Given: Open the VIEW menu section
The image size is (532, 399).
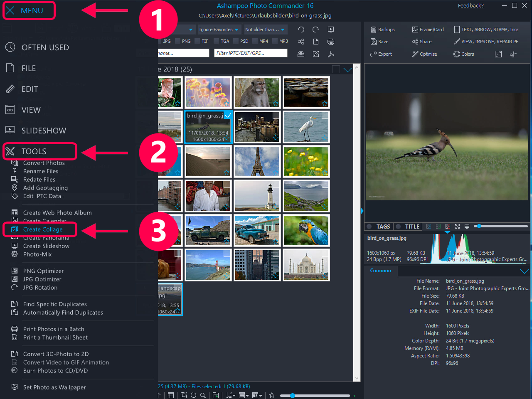Looking at the screenshot, I should point(23,110).
